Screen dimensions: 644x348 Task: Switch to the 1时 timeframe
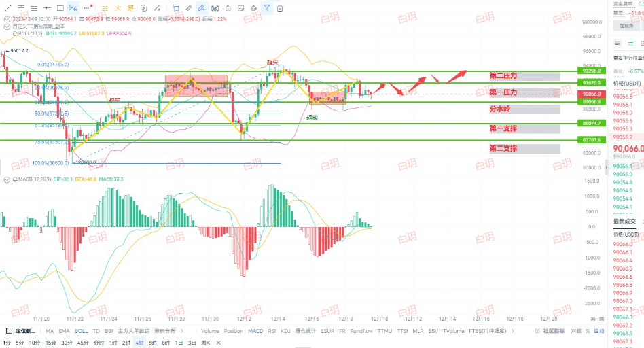coord(113,343)
